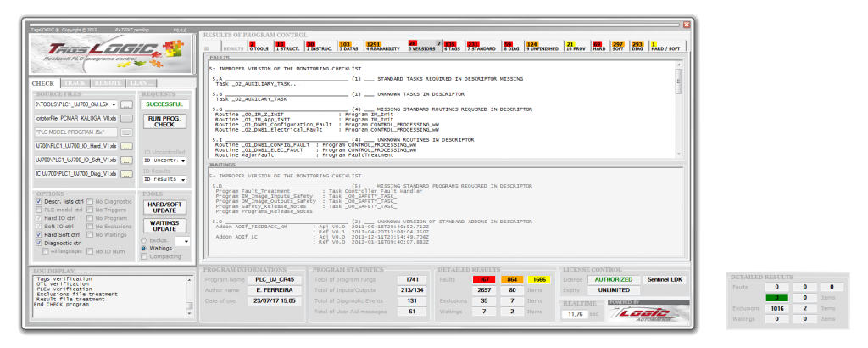Click the WAITINGS UPDATE button
This screenshot has height=348, width=868.
point(165,226)
